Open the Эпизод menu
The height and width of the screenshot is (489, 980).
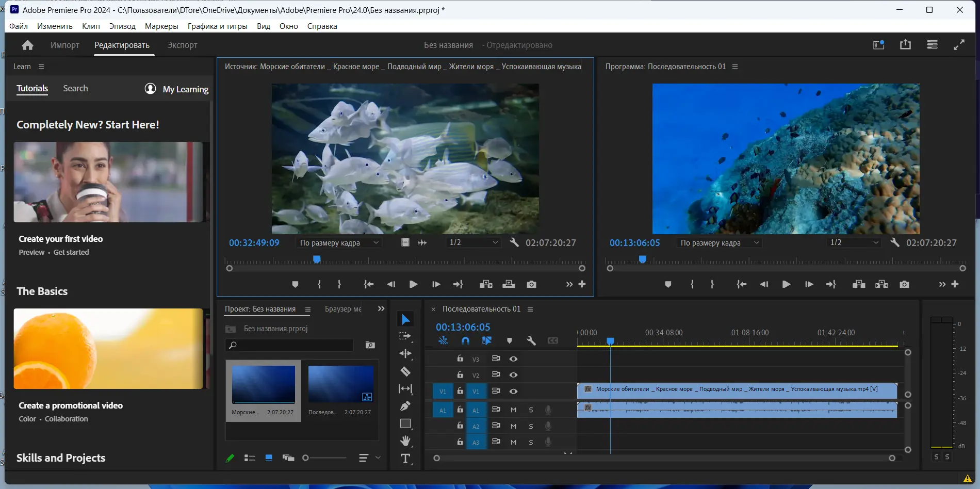click(122, 26)
